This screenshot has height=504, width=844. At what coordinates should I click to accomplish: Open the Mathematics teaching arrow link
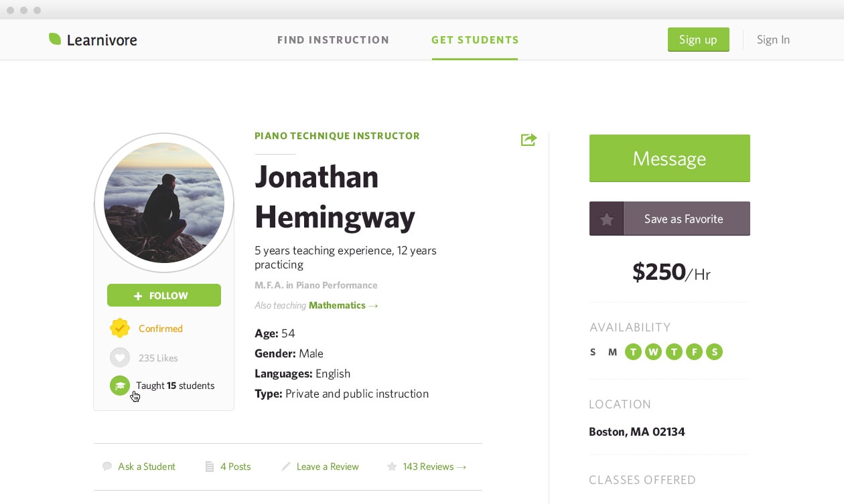[x=344, y=305]
